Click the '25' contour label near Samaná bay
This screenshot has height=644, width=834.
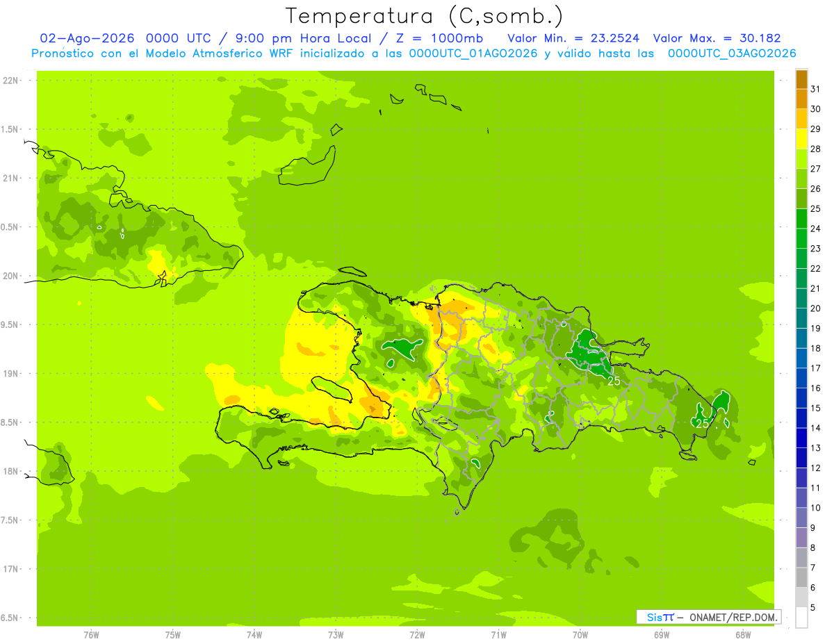(614, 381)
